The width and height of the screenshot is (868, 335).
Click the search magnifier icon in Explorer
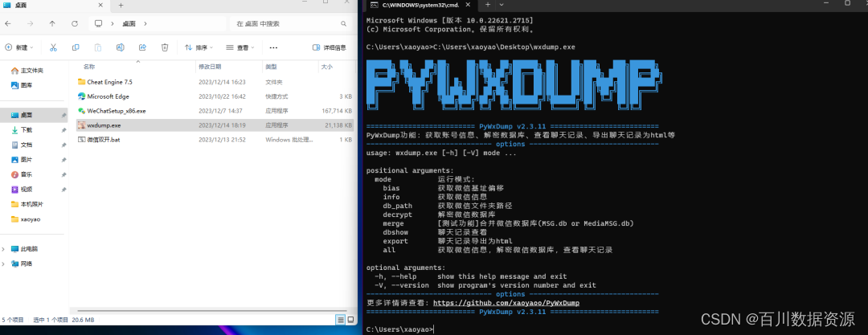pyautogui.click(x=344, y=24)
